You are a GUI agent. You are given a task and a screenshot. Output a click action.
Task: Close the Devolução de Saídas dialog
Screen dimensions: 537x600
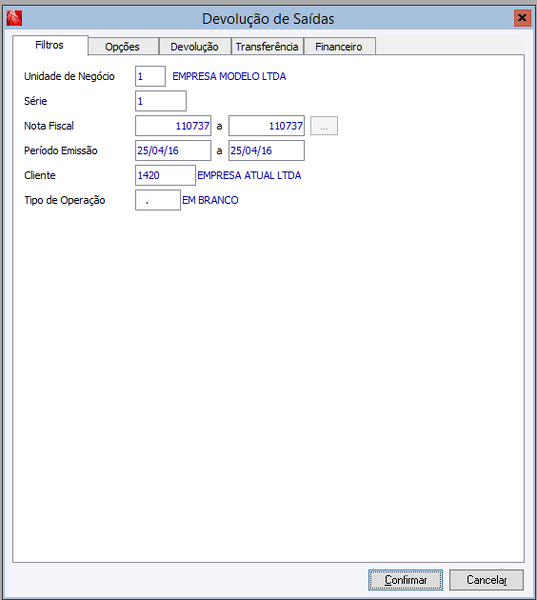point(522,18)
